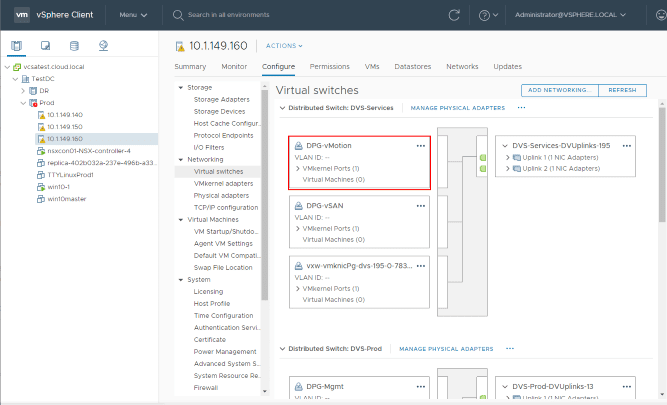Open the DPG-vMotion port group ellipsis menu
This screenshot has height=405, width=667.
[x=421, y=146]
